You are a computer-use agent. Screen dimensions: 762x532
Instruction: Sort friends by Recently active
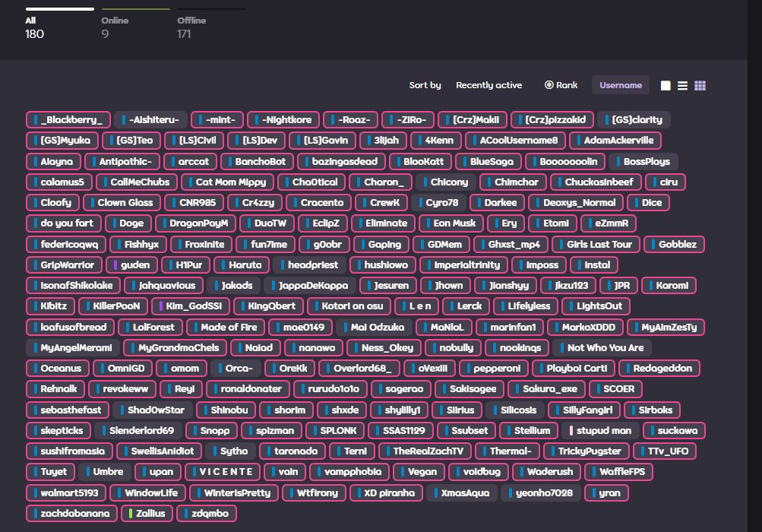489,85
